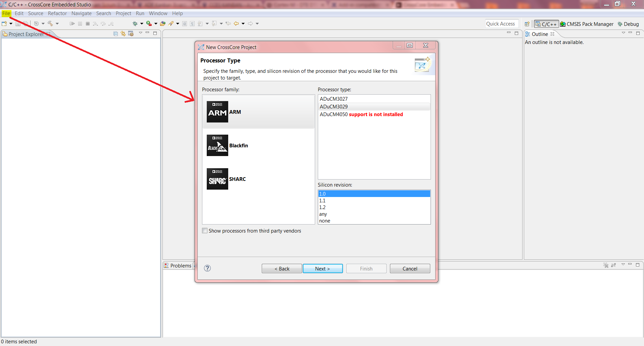Select ADuCM3029 processor type
644x346 pixels.
point(374,106)
